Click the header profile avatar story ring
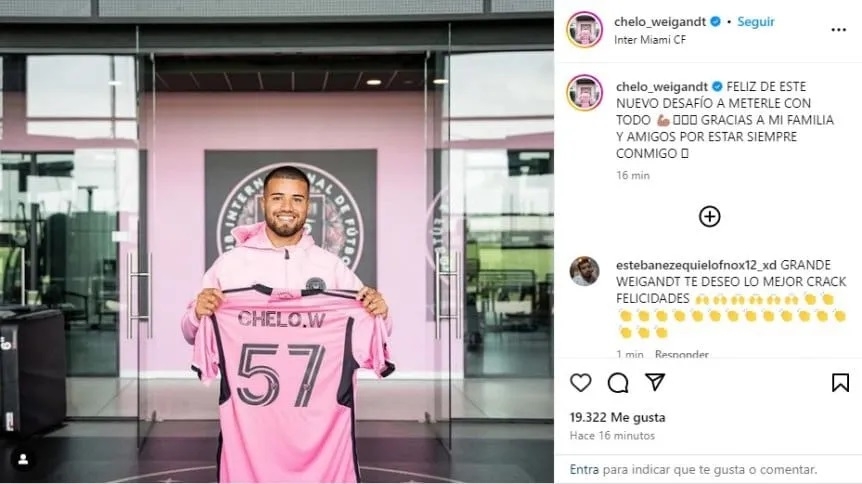862x484 pixels. coord(585,30)
